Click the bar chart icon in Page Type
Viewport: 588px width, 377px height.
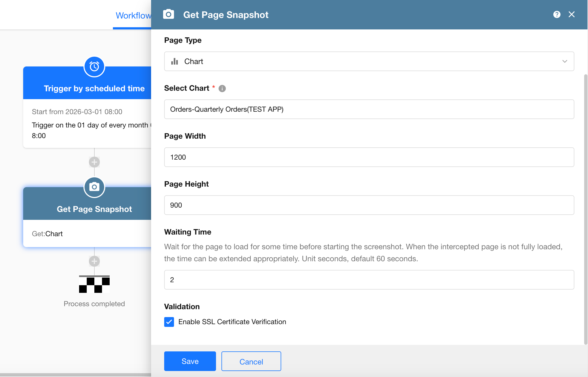coord(175,62)
